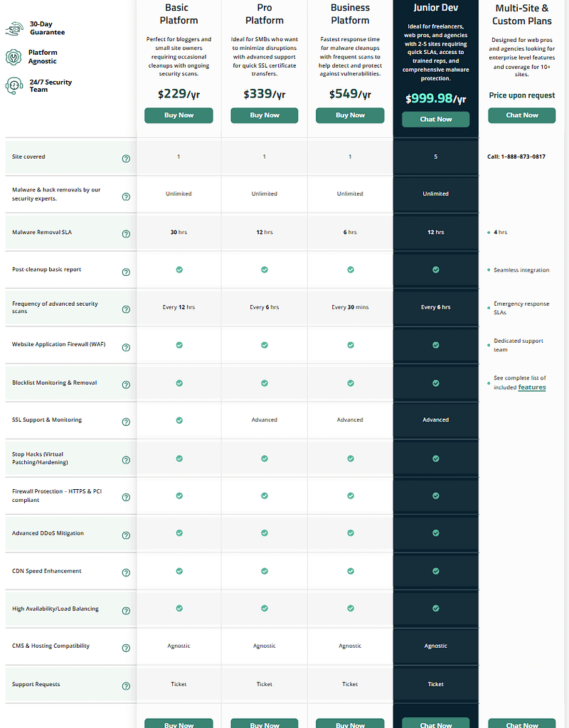569x728 pixels.
Task: Click the $999.98/yr price text
Action: click(436, 98)
